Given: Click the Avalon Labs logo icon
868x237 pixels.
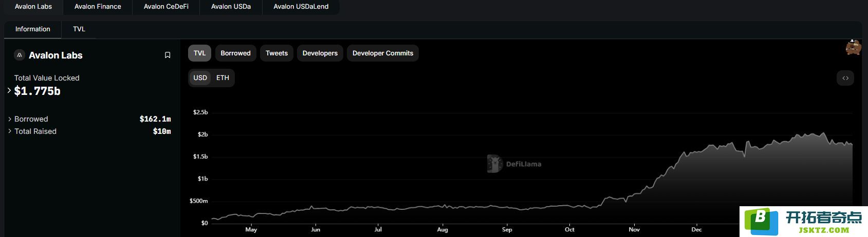Looking at the screenshot, I should (20, 55).
